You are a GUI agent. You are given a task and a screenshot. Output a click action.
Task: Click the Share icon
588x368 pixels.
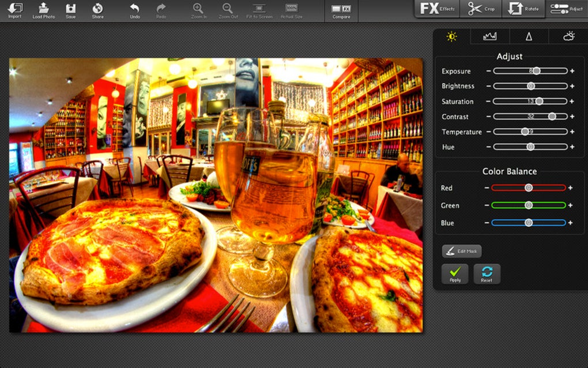tap(97, 10)
